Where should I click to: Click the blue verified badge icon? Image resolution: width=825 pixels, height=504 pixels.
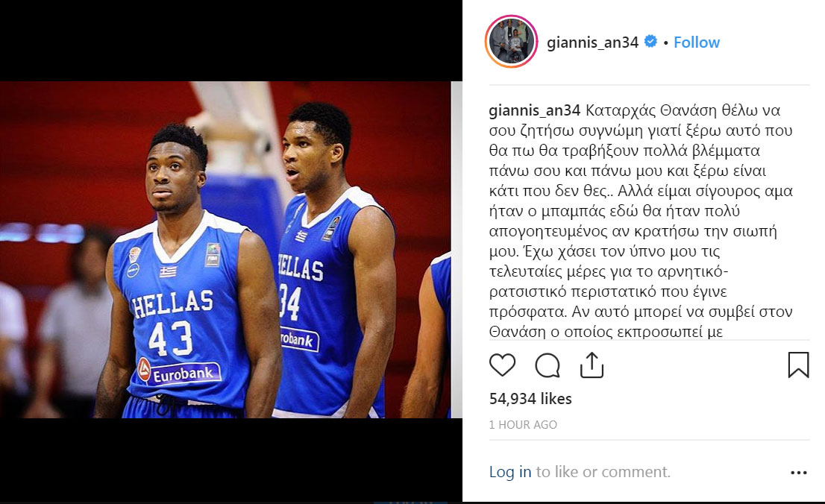[651, 42]
